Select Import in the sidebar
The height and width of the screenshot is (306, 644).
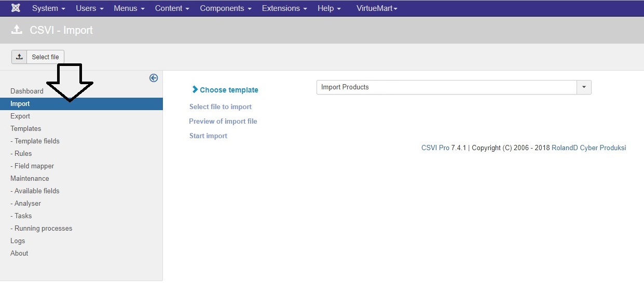pos(81,104)
